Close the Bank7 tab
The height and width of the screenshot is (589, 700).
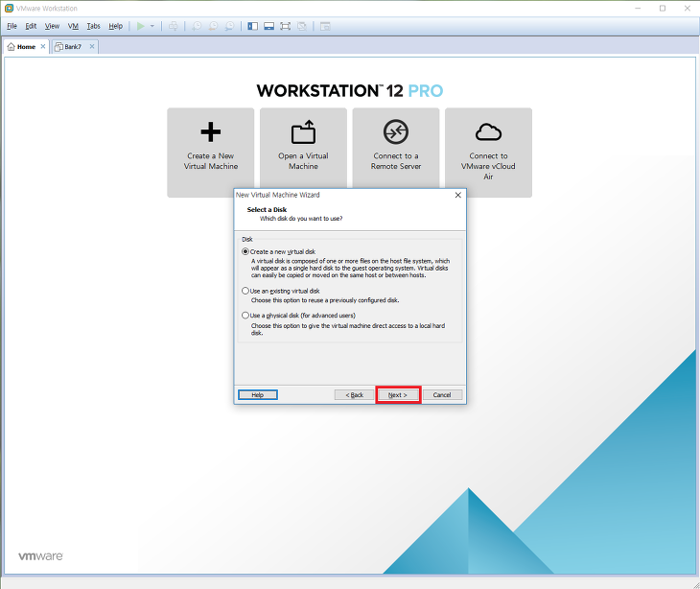92,46
